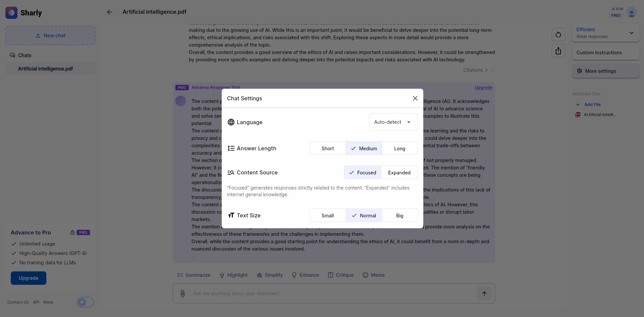
Task: Click the More footer link
Action: 48,302
